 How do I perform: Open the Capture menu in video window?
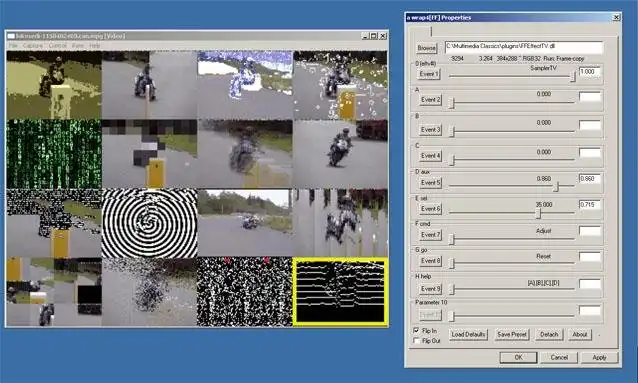pyautogui.click(x=33, y=46)
